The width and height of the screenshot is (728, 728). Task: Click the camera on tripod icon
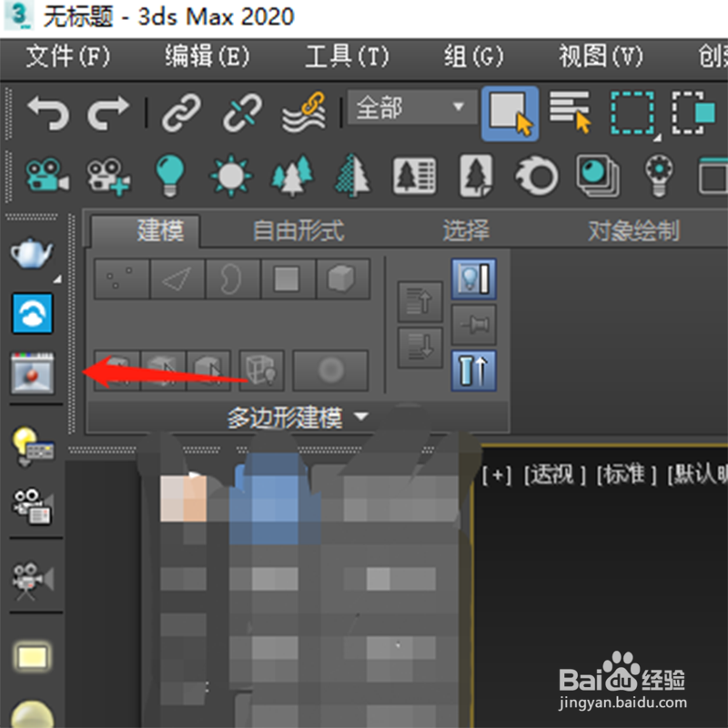pyautogui.click(x=33, y=581)
